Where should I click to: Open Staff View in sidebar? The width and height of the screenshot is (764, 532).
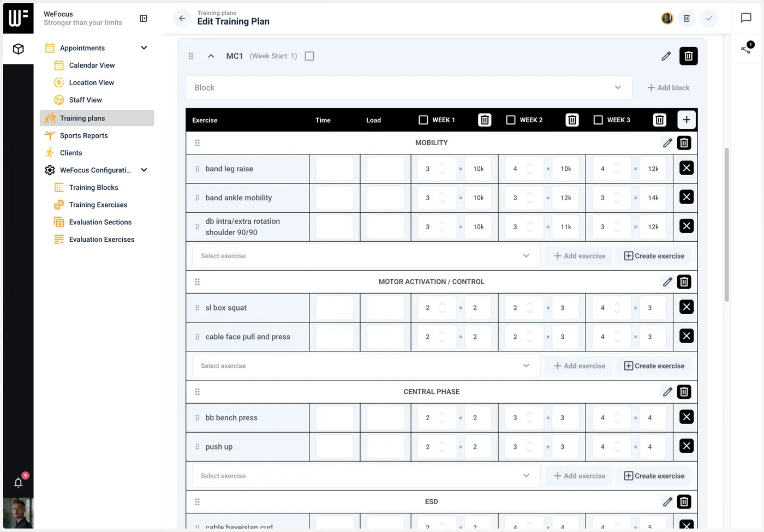pos(85,100)
